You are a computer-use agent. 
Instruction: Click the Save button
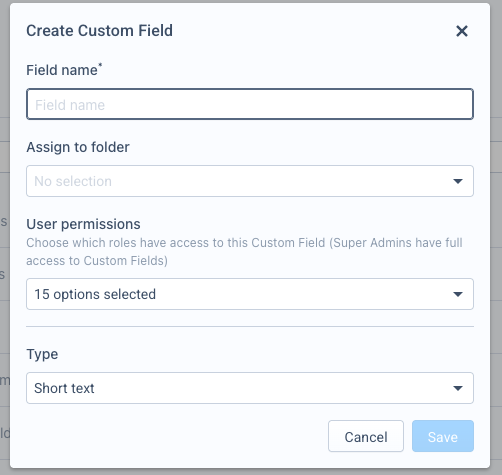[443, 436]
